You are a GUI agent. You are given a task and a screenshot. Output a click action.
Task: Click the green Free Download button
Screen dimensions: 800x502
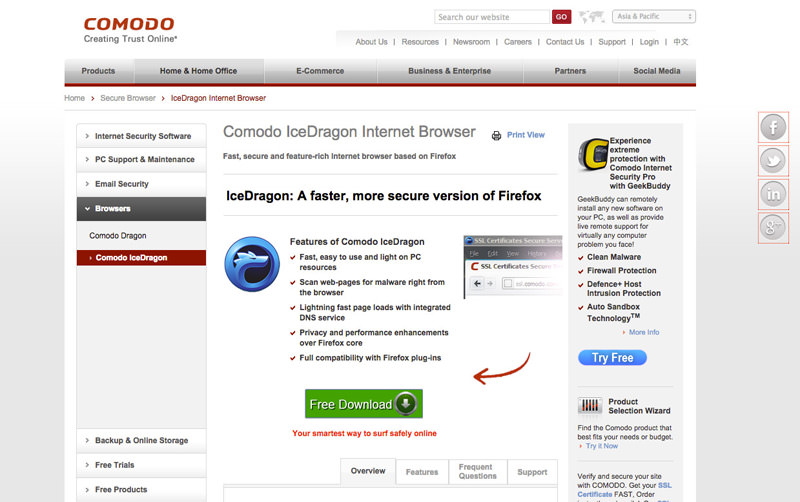click(364, 404)
